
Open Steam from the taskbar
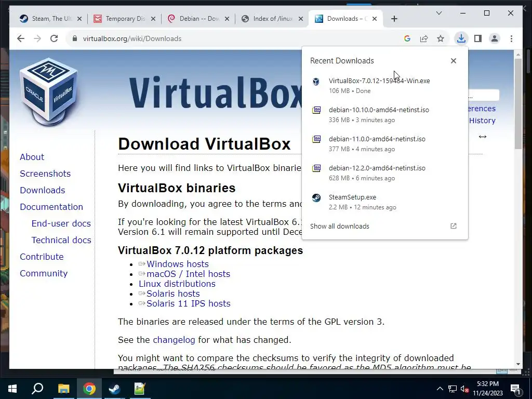[x=114, y=389]
